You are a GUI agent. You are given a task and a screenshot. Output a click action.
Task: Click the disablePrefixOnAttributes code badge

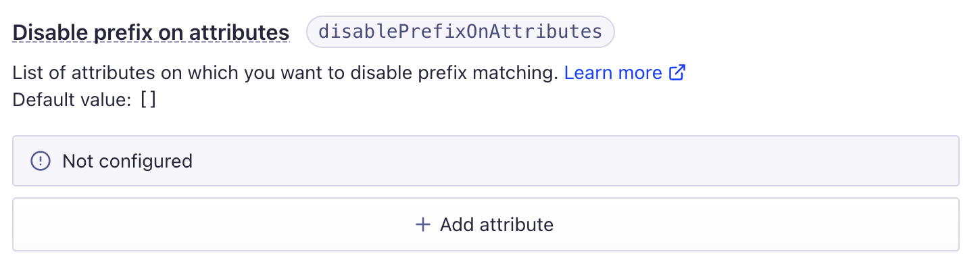click(460, 32)
